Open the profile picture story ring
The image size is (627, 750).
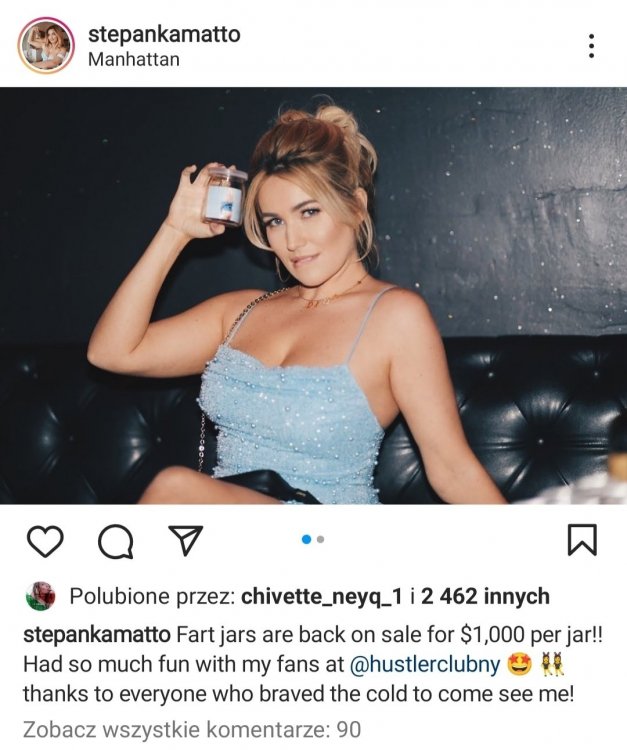46,45
